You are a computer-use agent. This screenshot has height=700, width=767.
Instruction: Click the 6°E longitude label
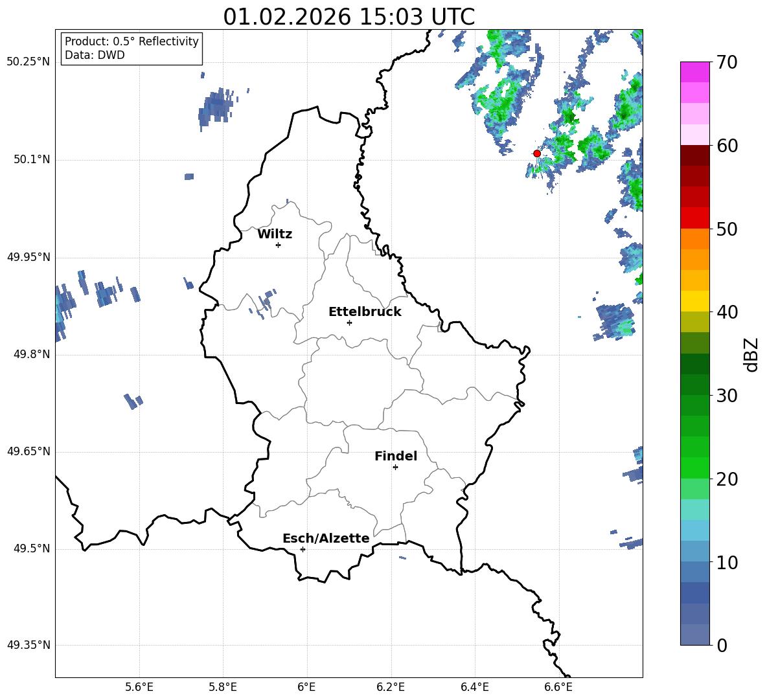(x=306, y=687)
